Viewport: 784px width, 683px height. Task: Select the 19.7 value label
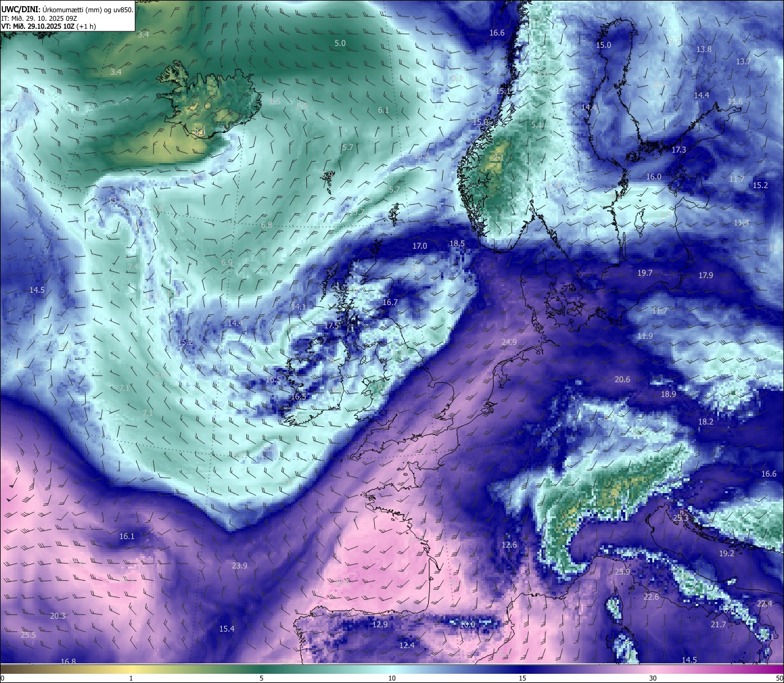tap(645, 273)
